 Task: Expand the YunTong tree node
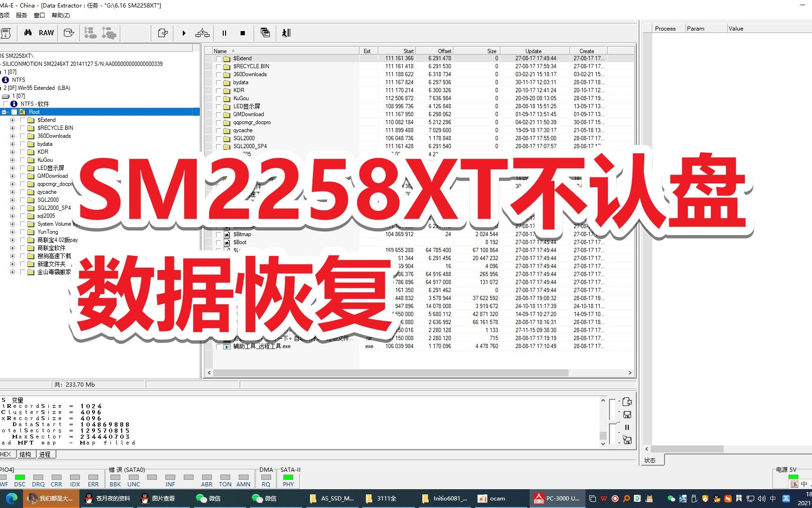[12, 231]
